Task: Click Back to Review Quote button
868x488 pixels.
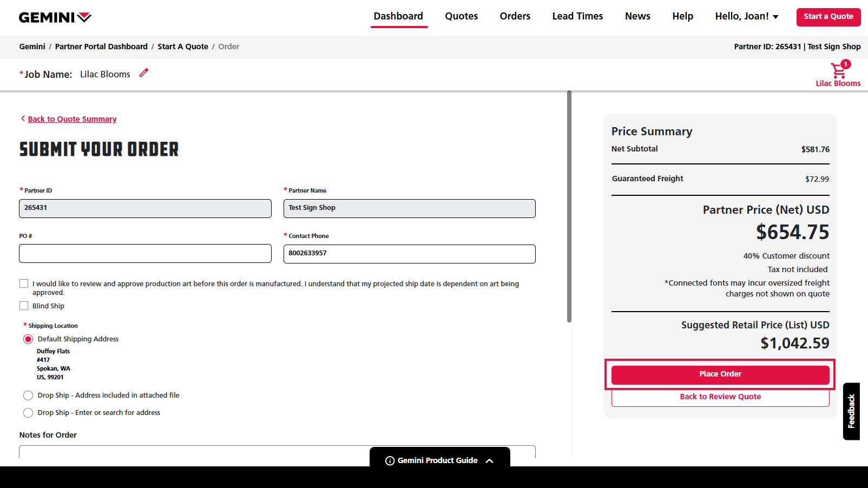Action: 720,397
